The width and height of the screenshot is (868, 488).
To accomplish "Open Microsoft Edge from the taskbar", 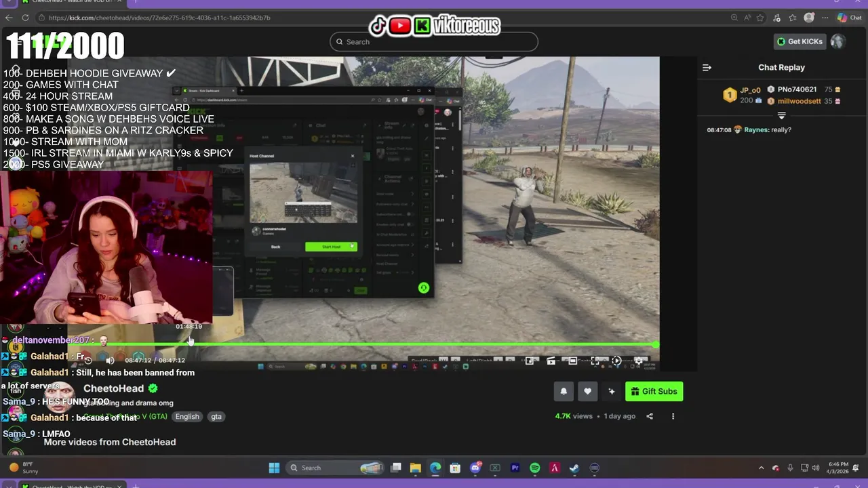I will click(x=435, y=468).
